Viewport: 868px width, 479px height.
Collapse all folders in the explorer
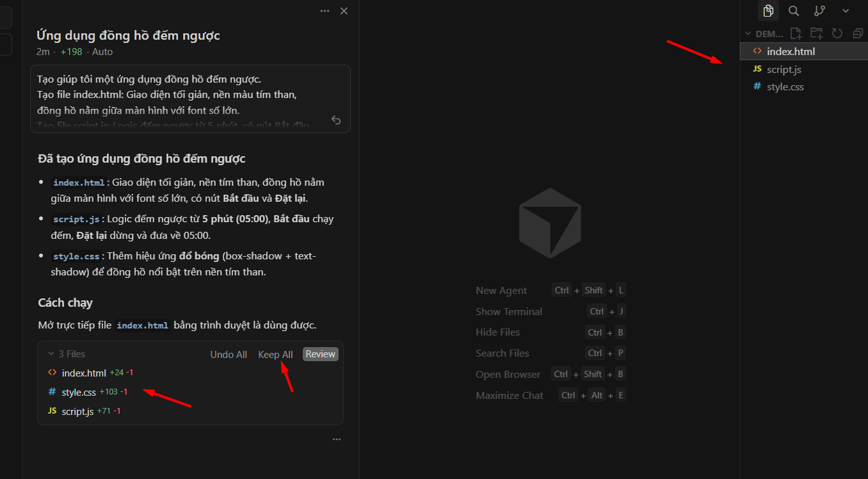coord(858,33)
